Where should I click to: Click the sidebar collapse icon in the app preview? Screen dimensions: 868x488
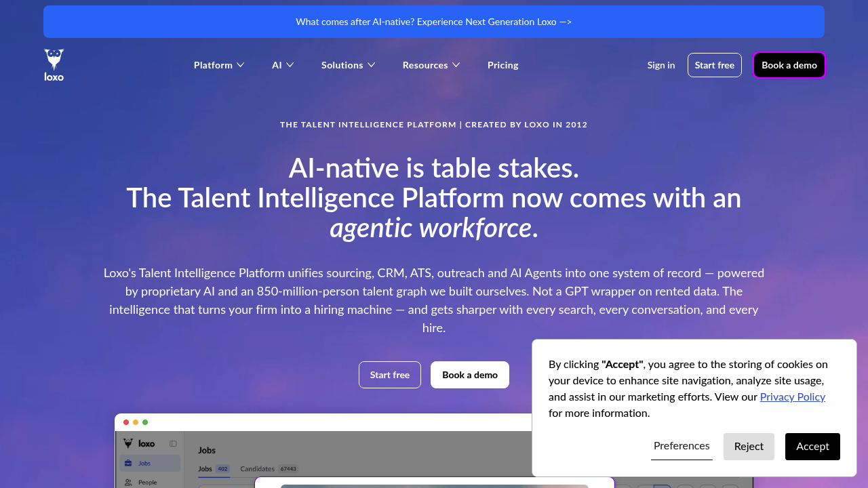pyautogui.click(x=173, y=444)
